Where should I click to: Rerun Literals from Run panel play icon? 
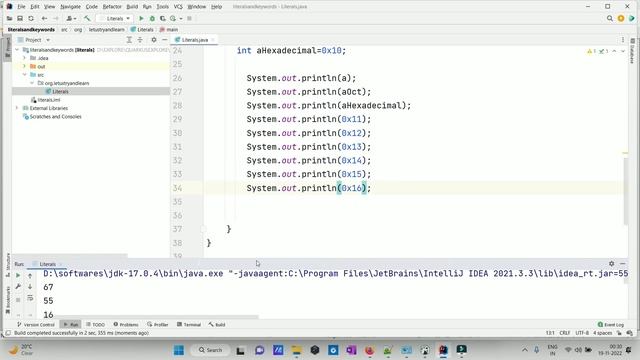coord(18,276)
